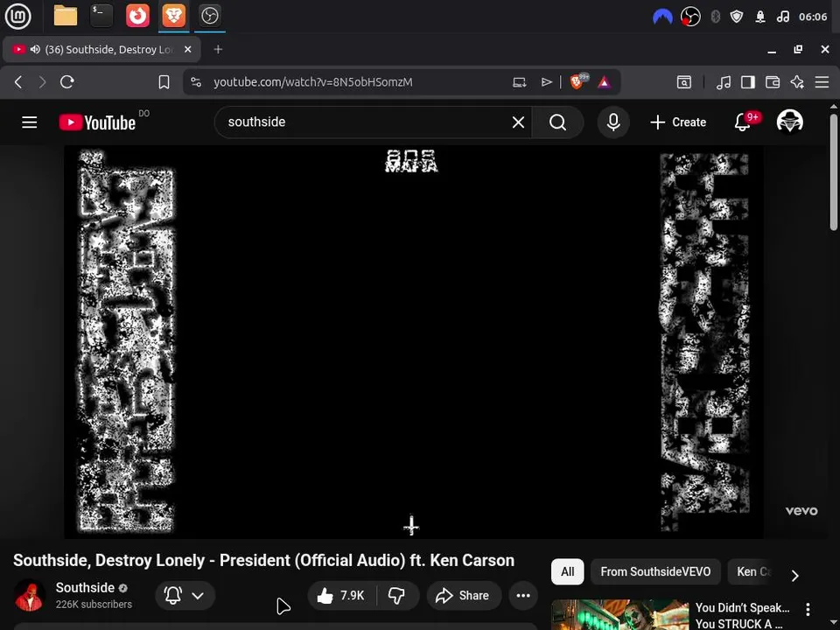Dislike this video

tap(397, 595)
